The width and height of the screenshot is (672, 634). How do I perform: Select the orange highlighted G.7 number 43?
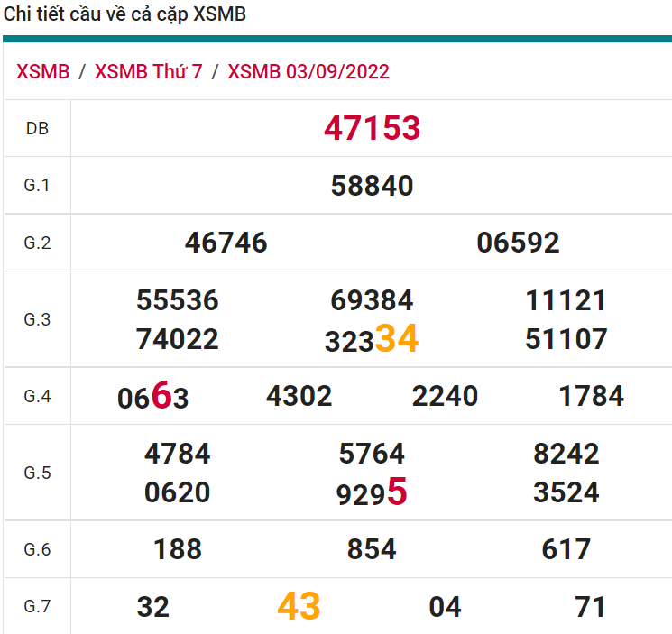pyautogui.click(x=299, y=606)
